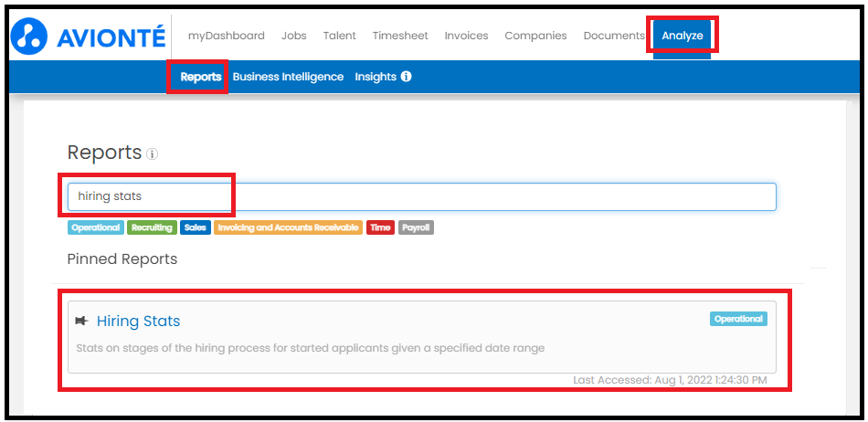The width and height of the screenshot is (868, 422).
Task: Click the Avionté logo icon
Action: pos(29,35)
